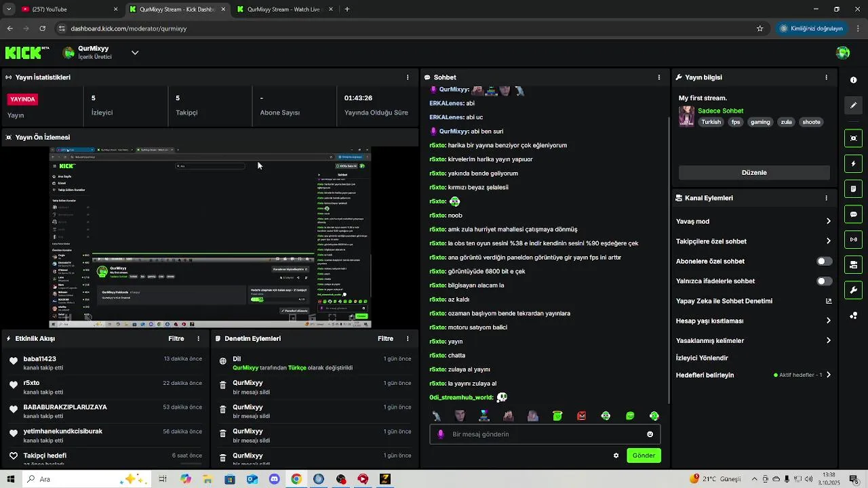The width and height of the screenshot is (868, 488).
Task: Switch to the YouTube browser tab
Action: click(x=69, y=9)
